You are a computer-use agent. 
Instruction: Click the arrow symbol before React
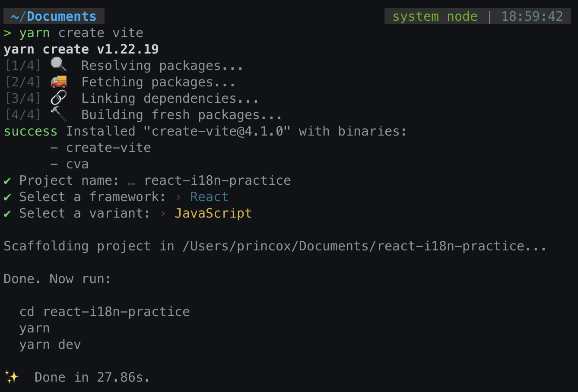(178, 197)
